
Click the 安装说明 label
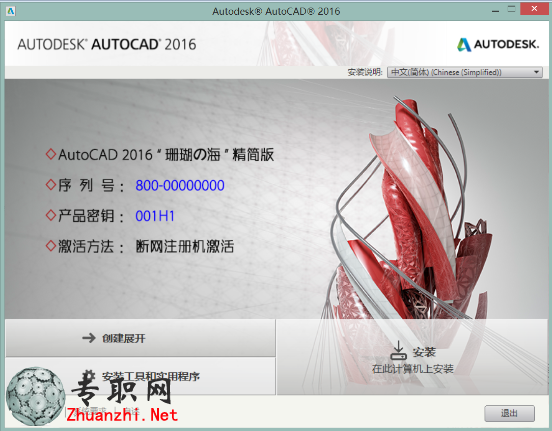click(365, 72)
